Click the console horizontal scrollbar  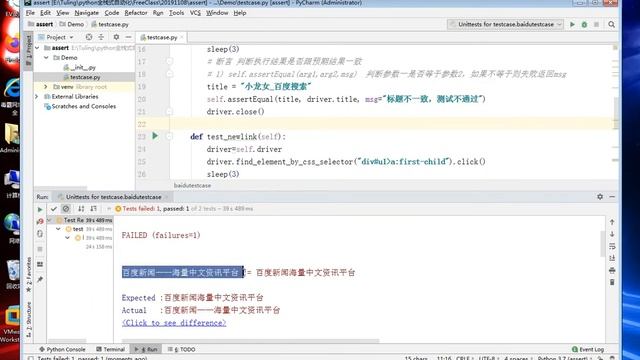pyautogui.click(x=250, y=340)
